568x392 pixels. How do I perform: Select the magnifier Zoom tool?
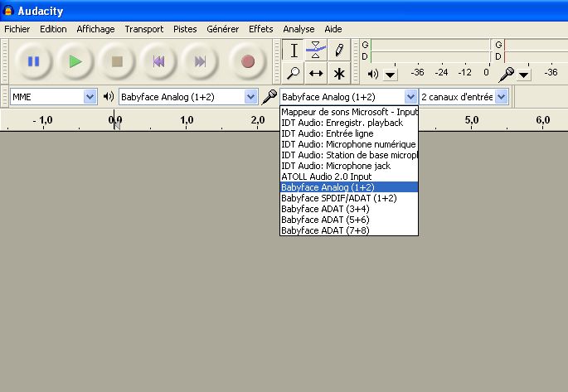[294, 73]
